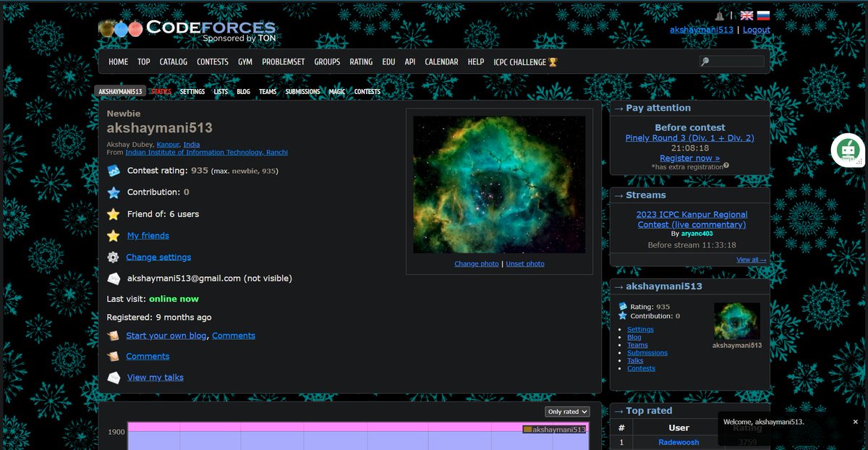Open the Only rated dropdown
Image resolution: width=868 pixels, height=450 pixels.
pos(567,412)
